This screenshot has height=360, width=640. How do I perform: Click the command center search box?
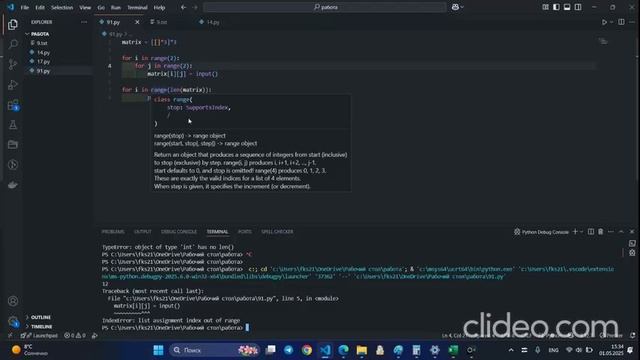click(325, 7)
